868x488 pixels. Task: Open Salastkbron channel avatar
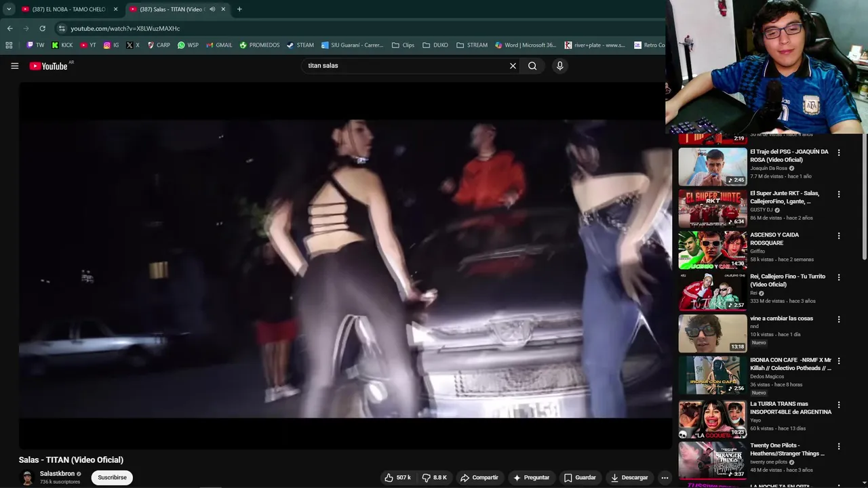[x=27, y=478]
